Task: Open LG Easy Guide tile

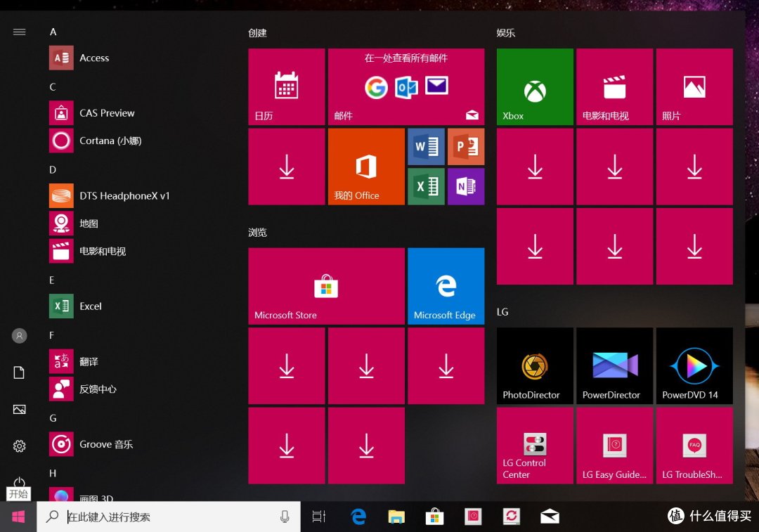Action: click(615, 446)
